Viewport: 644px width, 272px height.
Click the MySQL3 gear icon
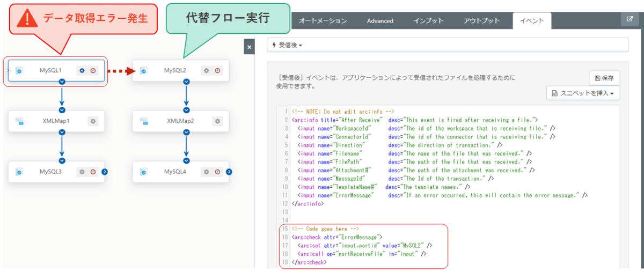pyautogui.click(x=82, y=172)
